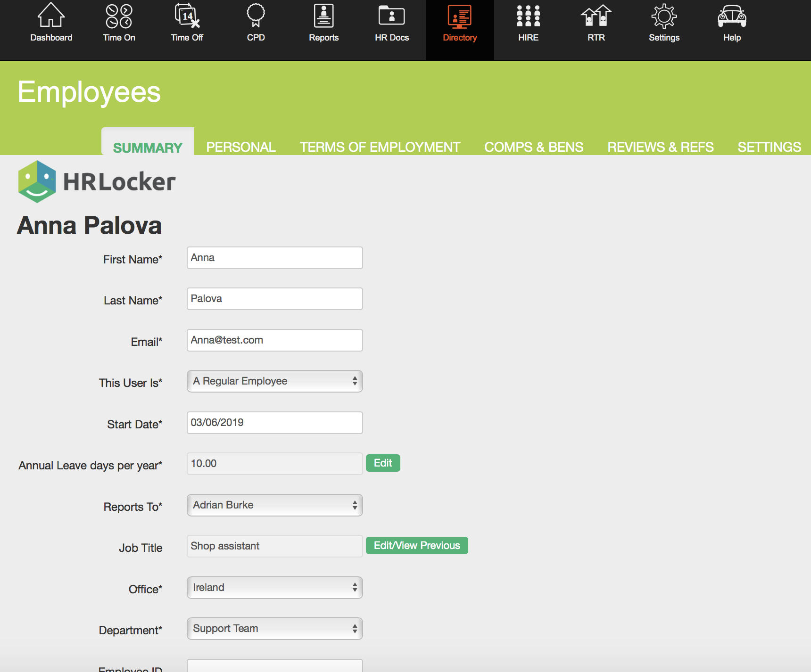
Task: Open the CPD award ribbon icon
Action: [x=256, y=16]
